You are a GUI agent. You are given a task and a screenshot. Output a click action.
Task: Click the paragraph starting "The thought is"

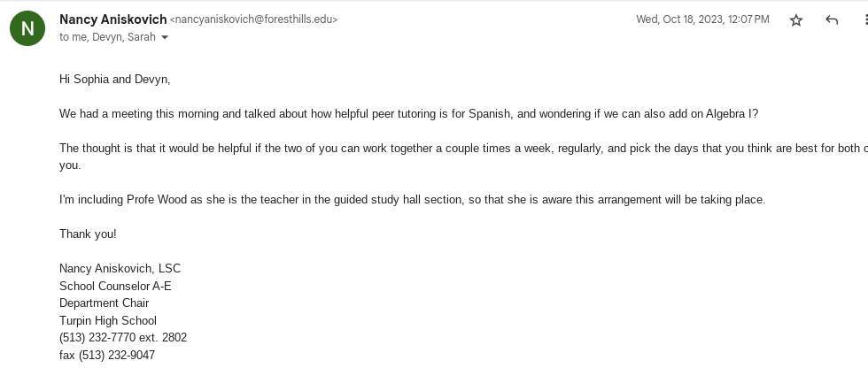pos(443,149)
